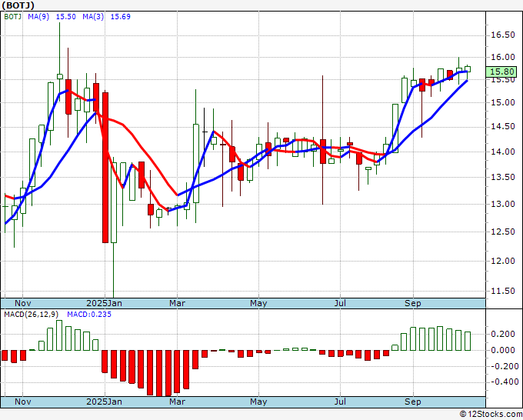Click the MA(3) value 15.69

pyautogui.click(x=121, y=17)
